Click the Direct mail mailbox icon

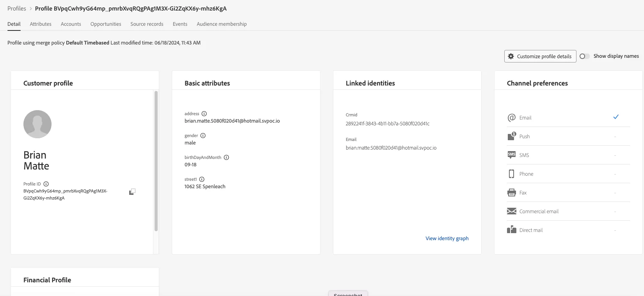point(511,230)
